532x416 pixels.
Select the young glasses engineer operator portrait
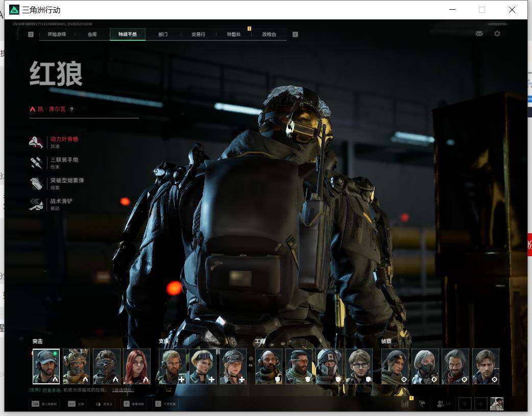click(x=359, y=366)
